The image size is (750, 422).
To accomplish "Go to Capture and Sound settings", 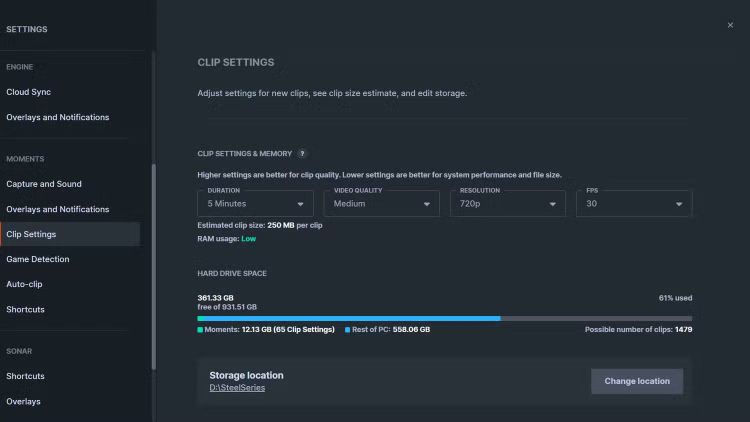I will pyautogui.click(x=44, y=184).
